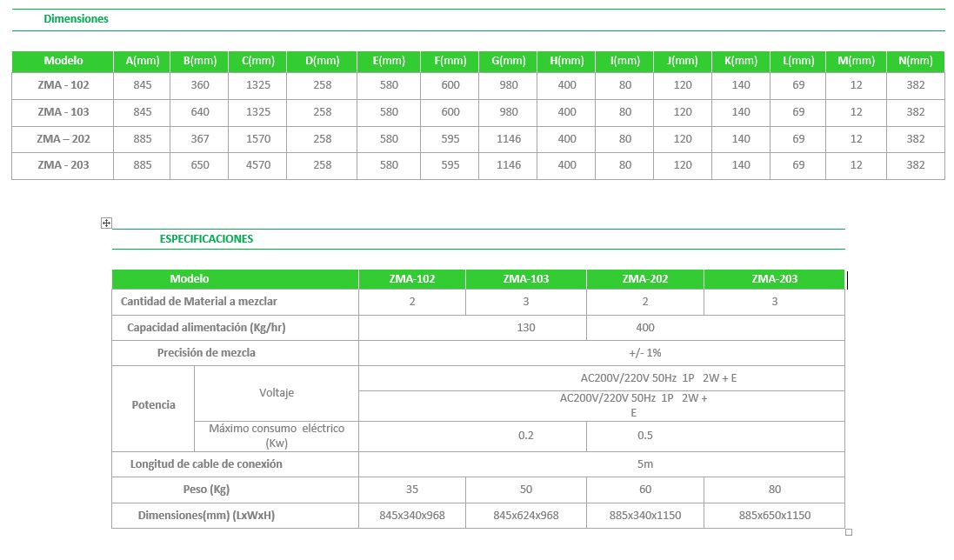Select the ZMA - 102 dimensions row label
Image resolution: width=954 pixels, height=560 pixels.
63,86
